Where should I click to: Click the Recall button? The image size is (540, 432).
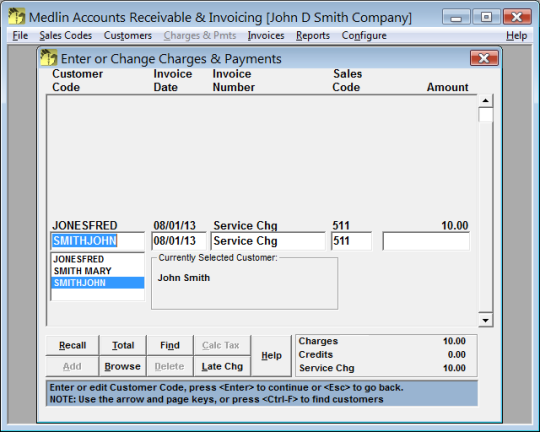click(x=72, y=345)
